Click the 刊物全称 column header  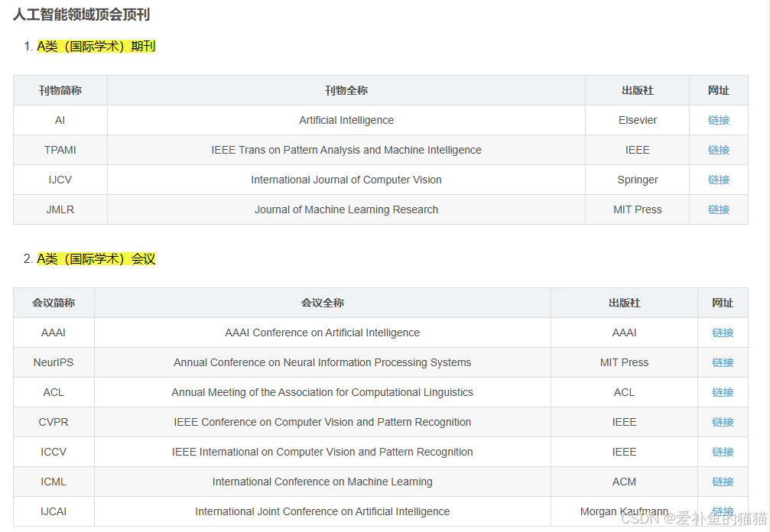click(346, 90)
